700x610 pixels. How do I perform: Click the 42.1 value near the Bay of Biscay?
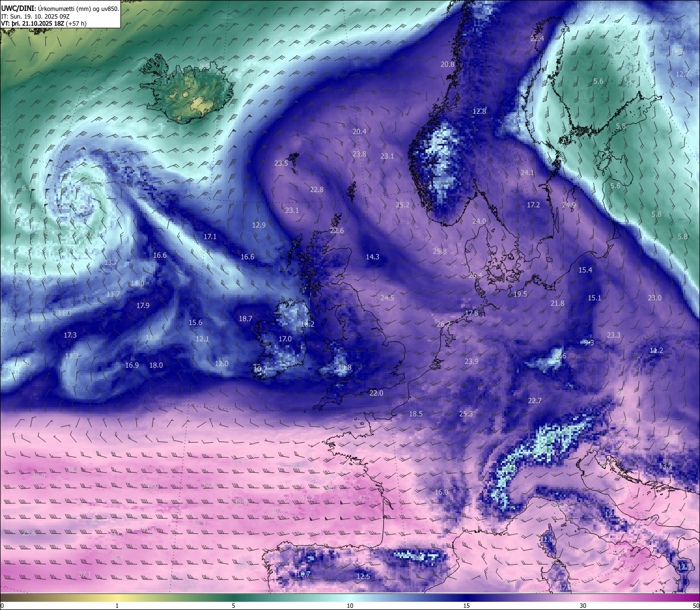(x=365, y=498)
